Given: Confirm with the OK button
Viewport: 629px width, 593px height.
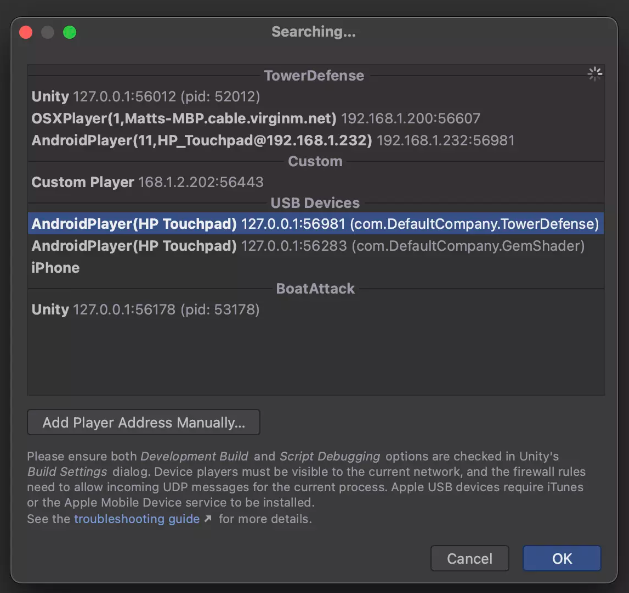Looking at the screenshot, I should coord(561,558).
